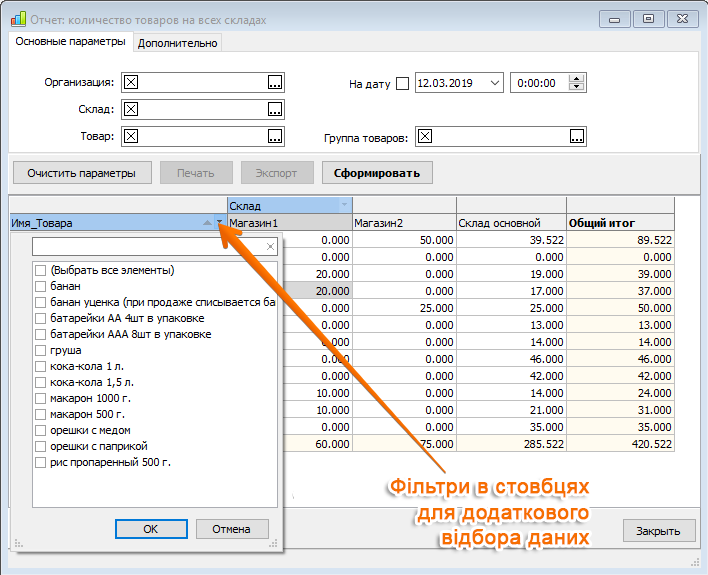Open Склад selection via ellipsis button
The width and height of the screenshot is (708, 575).
pyautogui.click(x=275, y=109)
